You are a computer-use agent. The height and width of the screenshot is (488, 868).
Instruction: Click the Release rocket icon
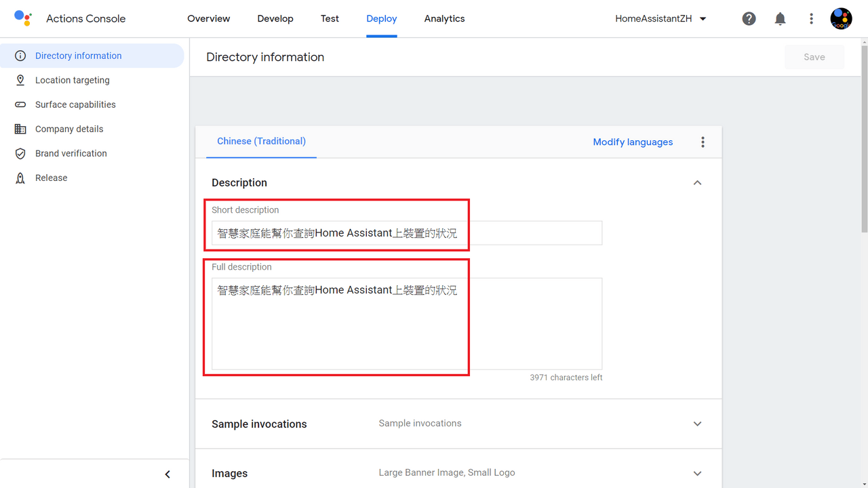pyautogui.click(x=20, y=178)
